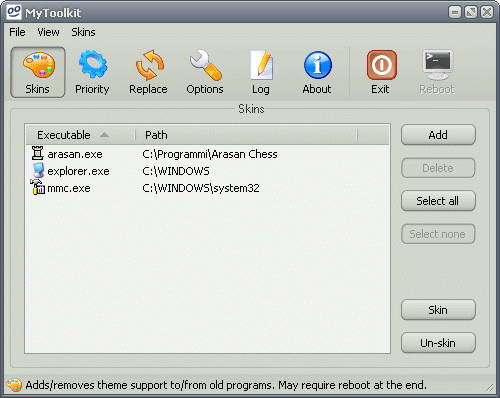Minimize the MyToolkit window

pyautogui.click(x=455, y=12)
